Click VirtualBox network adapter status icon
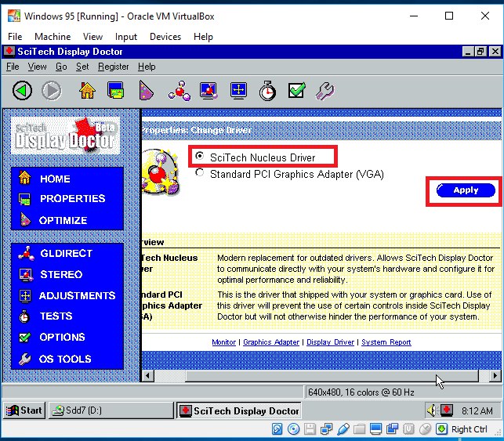The height and width of the screenshot is (441, 504). pyautogui.click(x=327, y=428)
